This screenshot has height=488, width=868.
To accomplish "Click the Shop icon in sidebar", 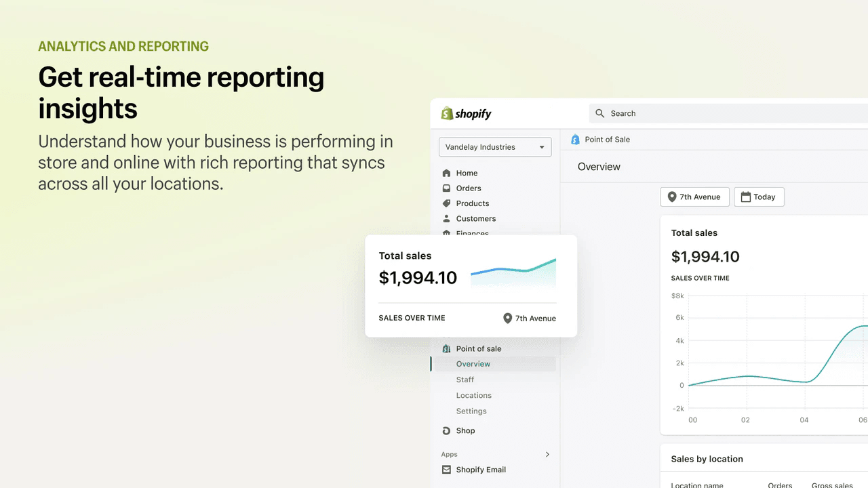I will point(446,430).
